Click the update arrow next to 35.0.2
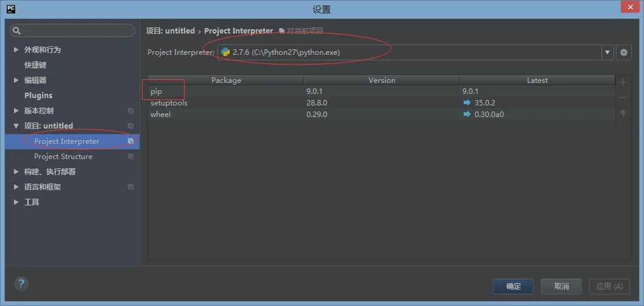This screenshot has width=644, height=306. click(467, 102)
